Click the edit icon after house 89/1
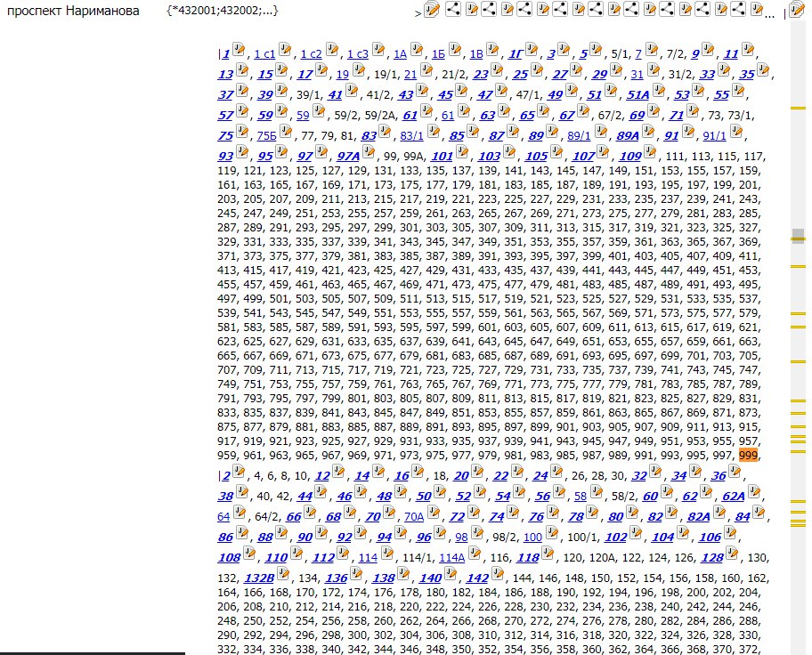812x655 pixels. coord(601,133)
